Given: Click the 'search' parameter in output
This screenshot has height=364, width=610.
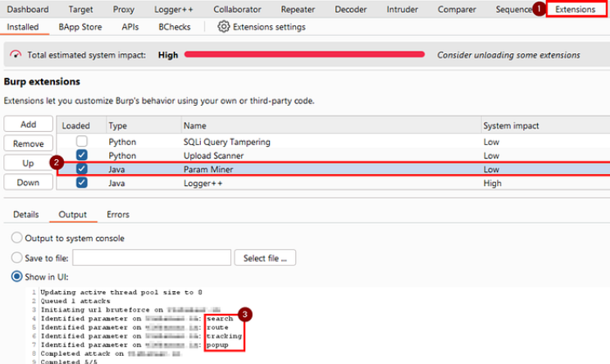Looking at the screenshot, I should coord(220,318).
